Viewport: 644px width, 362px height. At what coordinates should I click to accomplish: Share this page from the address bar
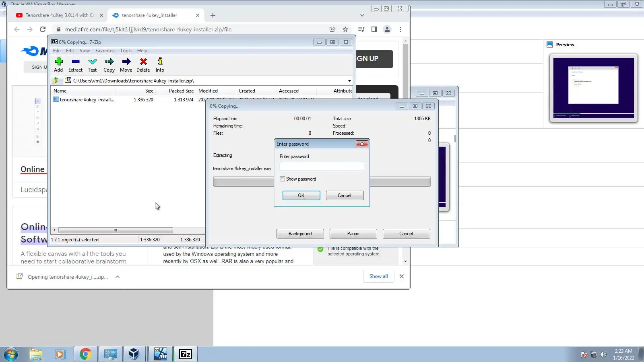tap(332, 29)
